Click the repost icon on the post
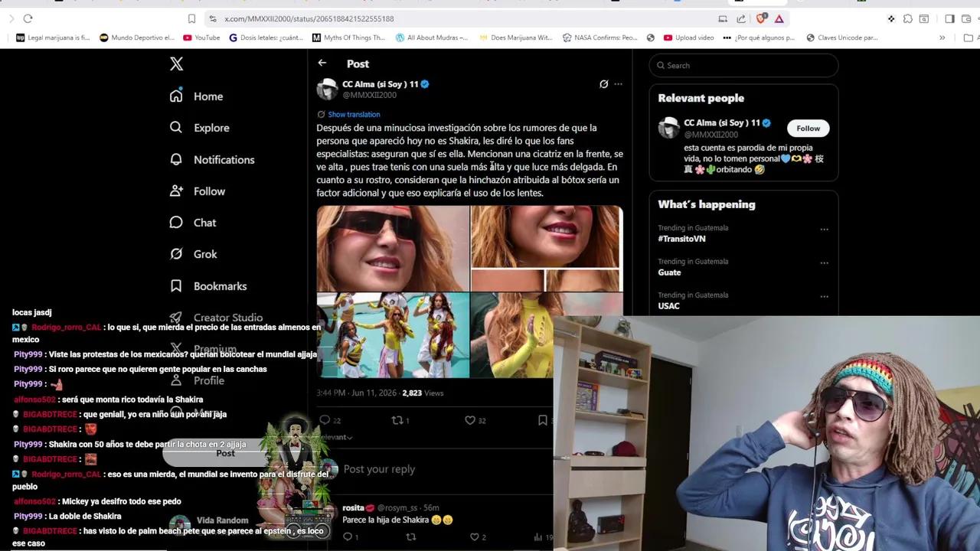This screenshot has width=980, height=551. (x=397, y=420)
